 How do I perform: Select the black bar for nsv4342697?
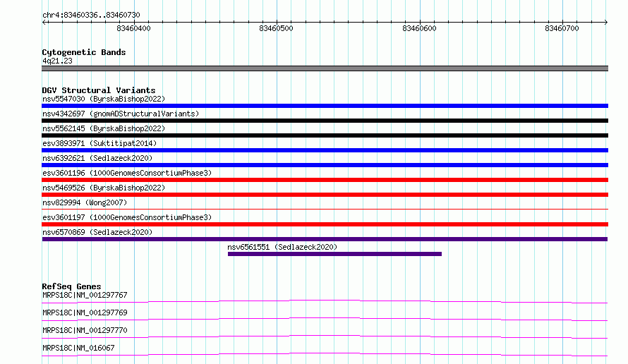pos(325,121)
